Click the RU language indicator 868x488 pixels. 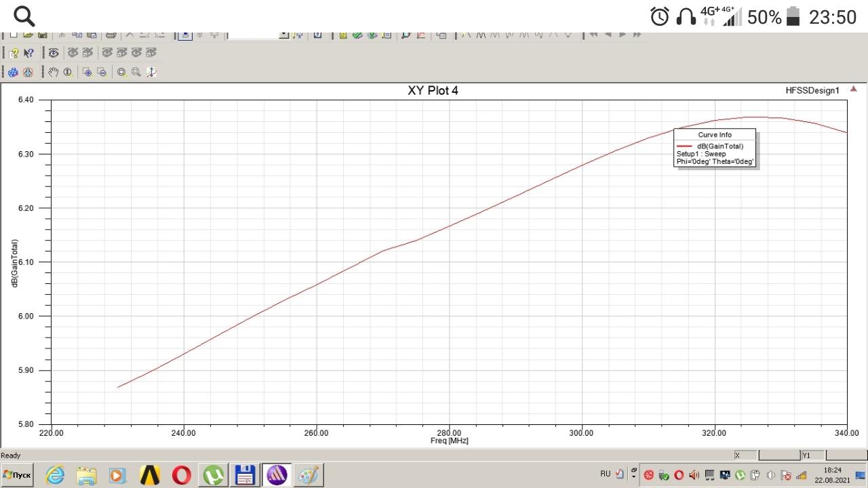[606, 474]
